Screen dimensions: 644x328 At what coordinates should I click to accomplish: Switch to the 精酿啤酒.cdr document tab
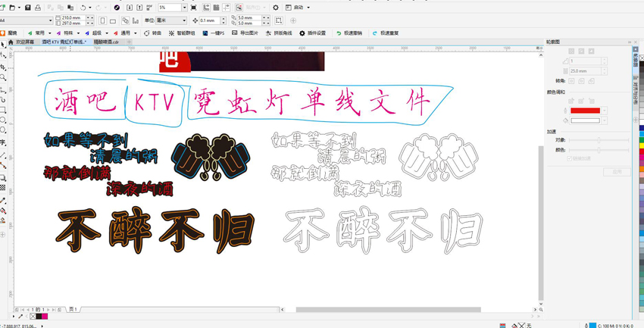[106, 42]
